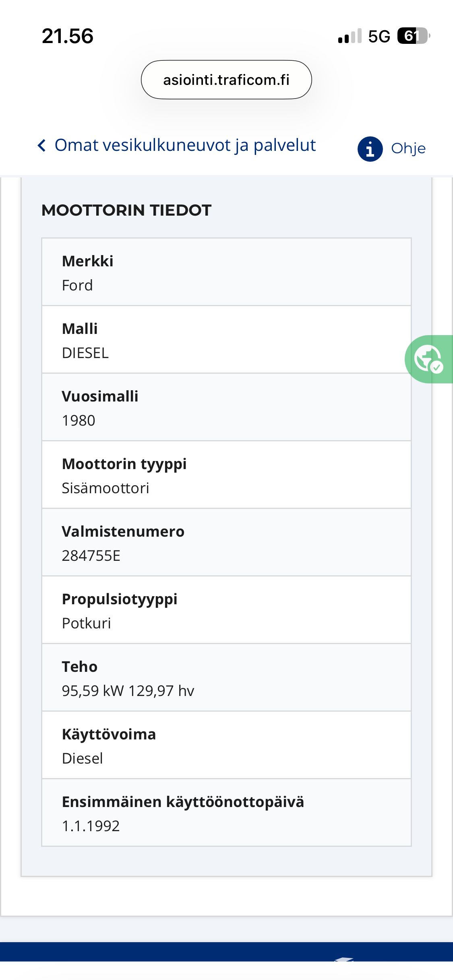Click the blue info circle icon
This screenshot has width=453, height=980.
point(370,149)
